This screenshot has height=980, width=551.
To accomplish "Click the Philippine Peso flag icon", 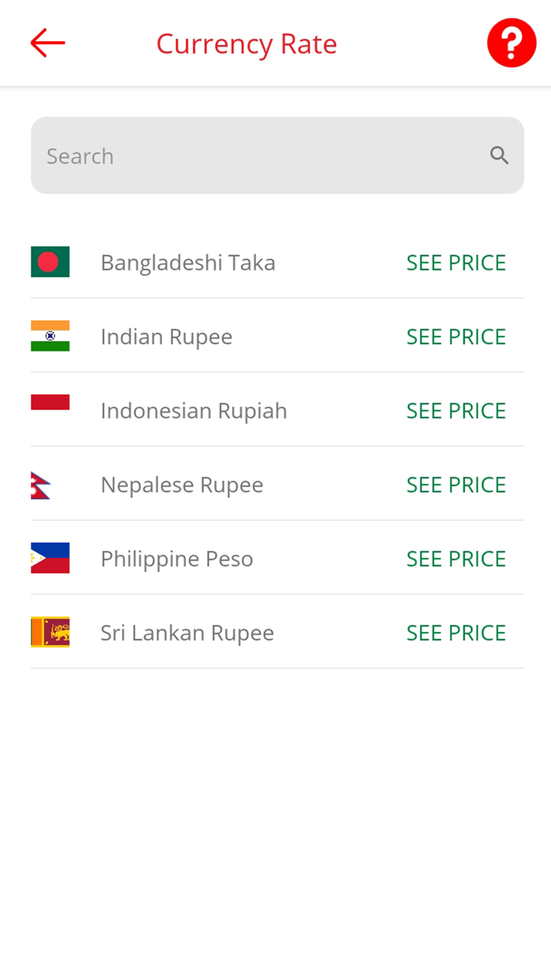I will pyautogui.click(x=50, y=558).
